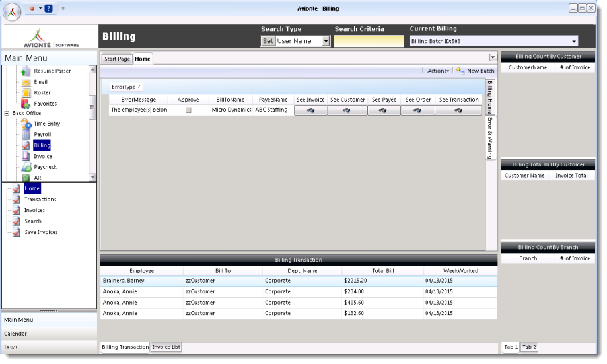The height and width of the screenshot is (364, 607).
Task: Click the Set button
Action: 268,41
